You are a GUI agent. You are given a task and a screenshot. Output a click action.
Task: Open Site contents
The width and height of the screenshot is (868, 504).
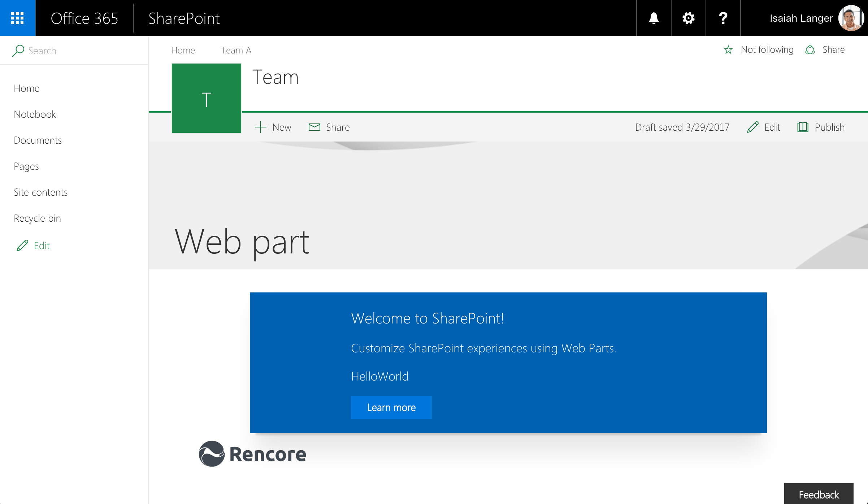pos(40,192)
